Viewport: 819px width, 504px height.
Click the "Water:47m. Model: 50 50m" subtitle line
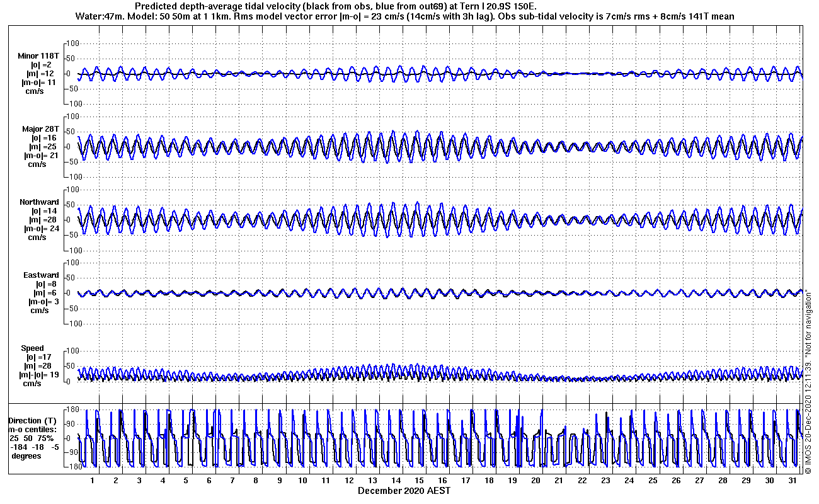(404, 16)
